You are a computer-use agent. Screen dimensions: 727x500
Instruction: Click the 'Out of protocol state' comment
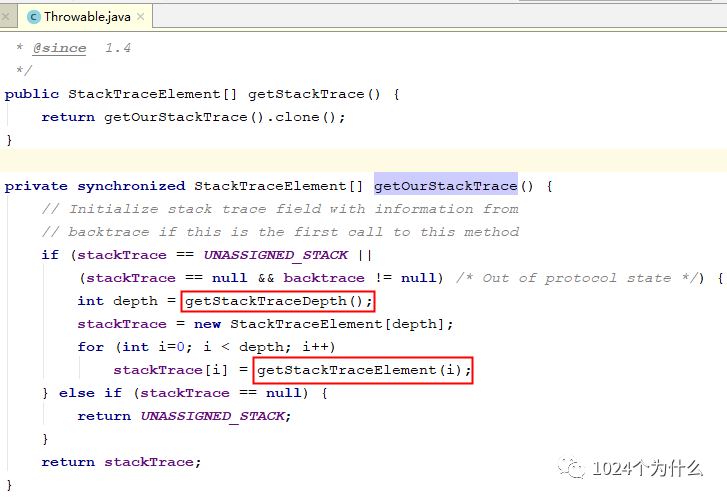(x=576, y=278)
